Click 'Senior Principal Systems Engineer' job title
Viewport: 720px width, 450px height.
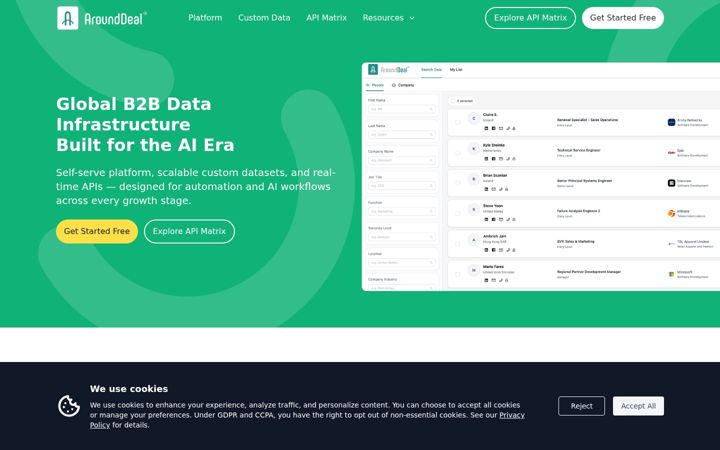(x=585, y=180)
